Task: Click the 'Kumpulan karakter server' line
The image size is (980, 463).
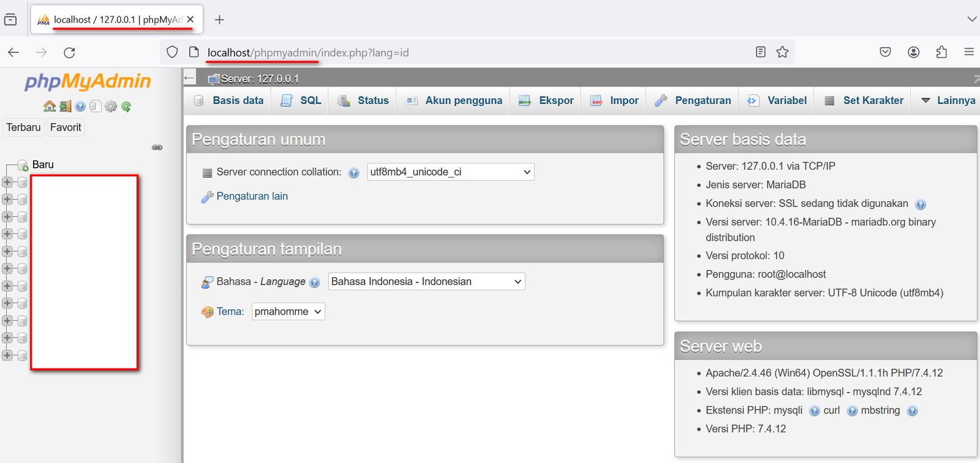Action: tap(824, 293)
